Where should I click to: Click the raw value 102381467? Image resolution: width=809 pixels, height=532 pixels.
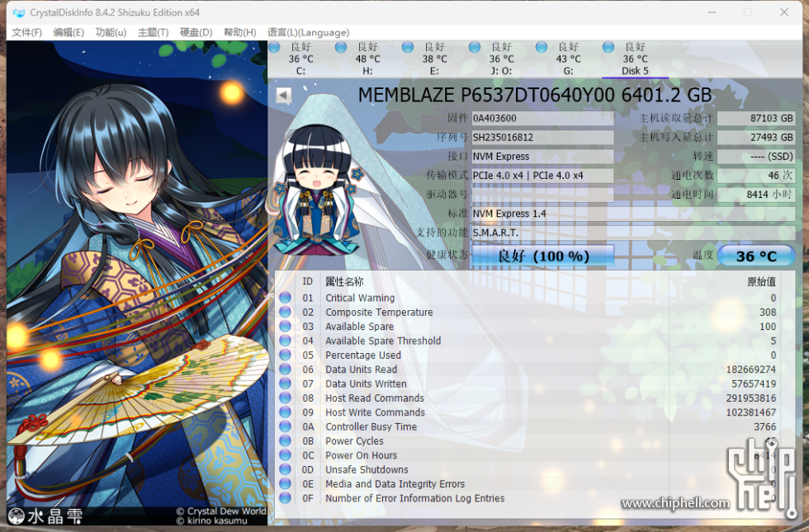(x=750, y=412)
